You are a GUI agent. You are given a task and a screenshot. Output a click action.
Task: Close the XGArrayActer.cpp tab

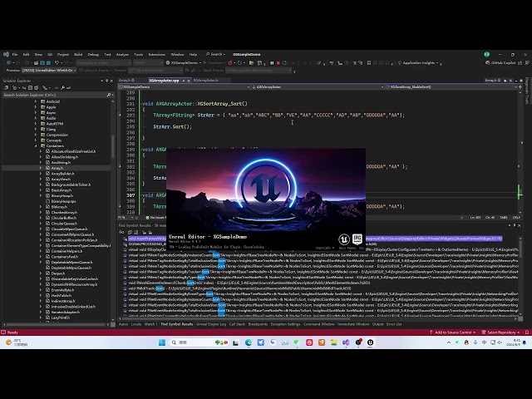(189, 81)
